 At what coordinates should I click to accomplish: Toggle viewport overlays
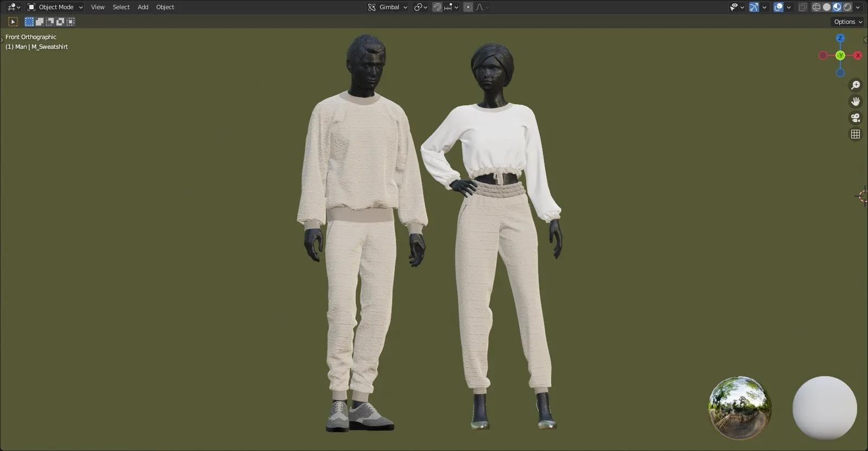point(778,7)
